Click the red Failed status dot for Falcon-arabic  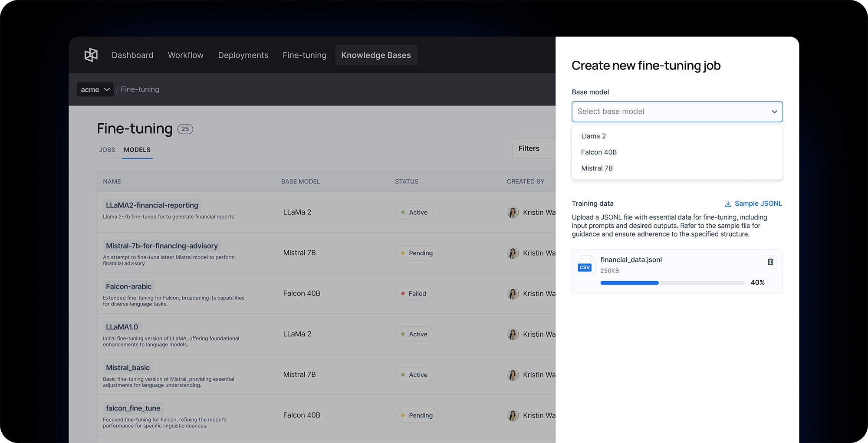[404, 293]
